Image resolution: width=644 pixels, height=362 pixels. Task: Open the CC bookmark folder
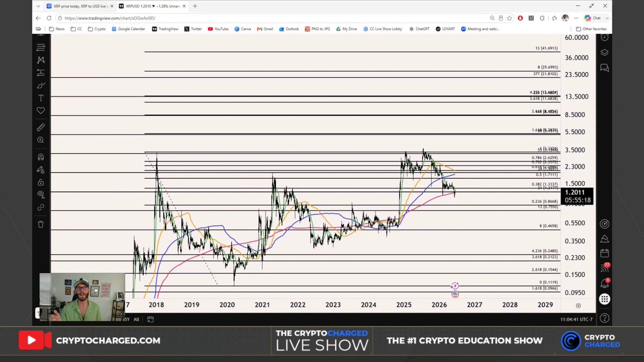point(76,29)
